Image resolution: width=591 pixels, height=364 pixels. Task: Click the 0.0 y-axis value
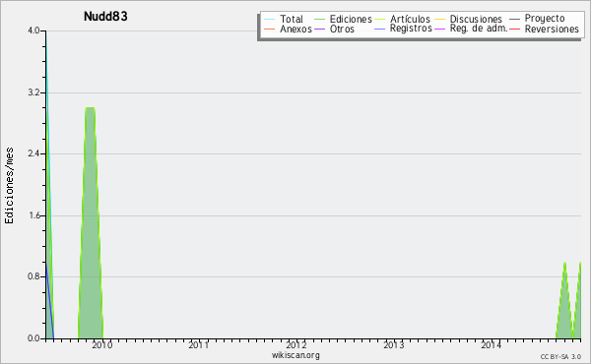pyautogui.click(x=33, y=338)
